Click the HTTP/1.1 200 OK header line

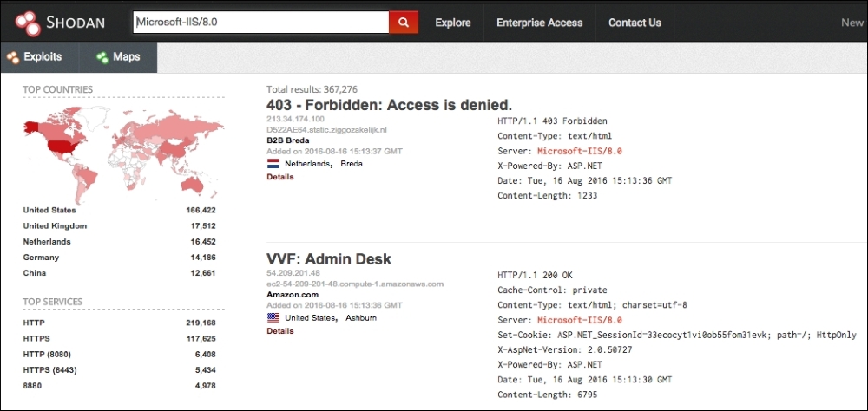[x=535, y=275]
